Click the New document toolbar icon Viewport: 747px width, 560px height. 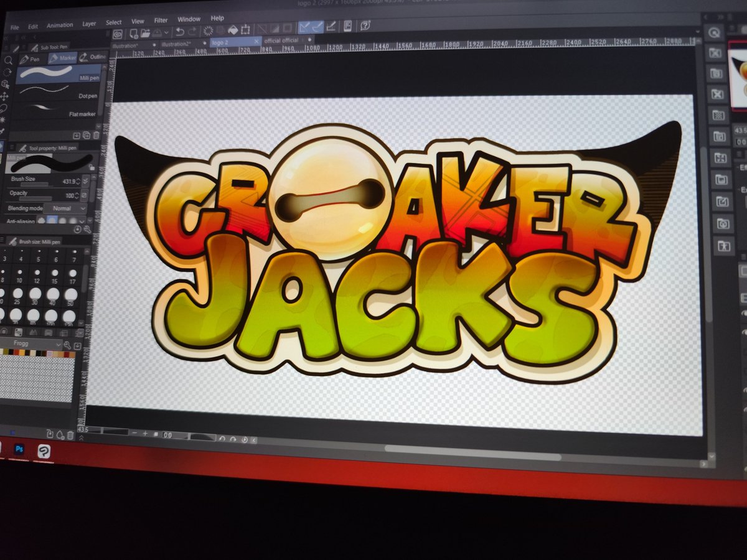point(133,33)
